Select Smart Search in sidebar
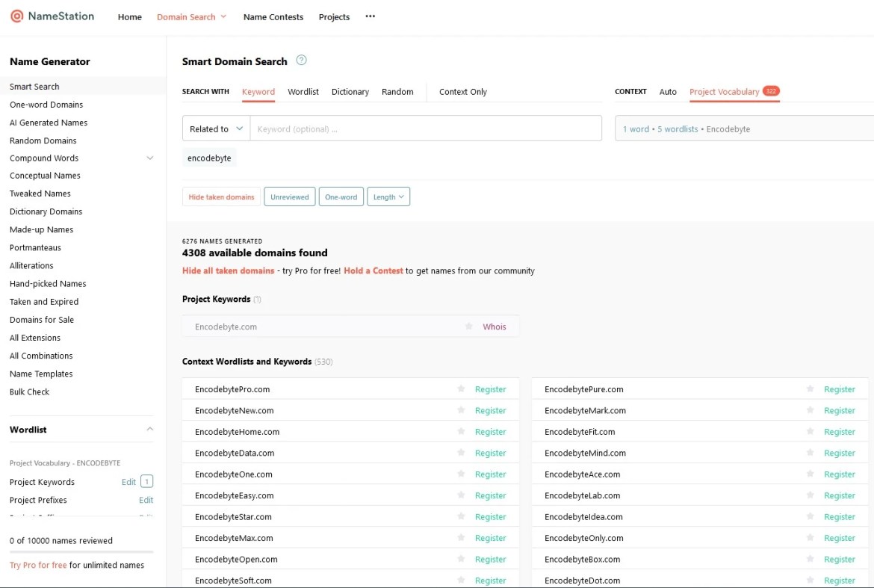Image resolution: width=874 pixels, height=588 pixels. tap(34, 87)
